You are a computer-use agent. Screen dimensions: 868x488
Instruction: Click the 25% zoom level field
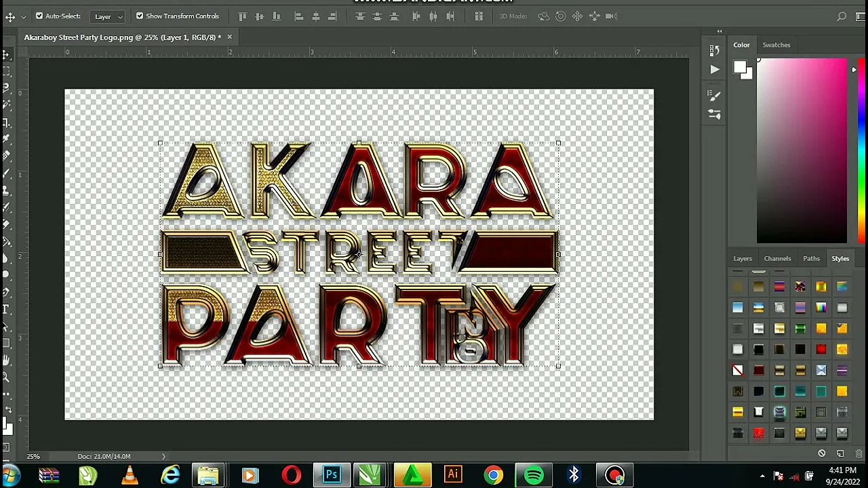(x=33, y=456)
